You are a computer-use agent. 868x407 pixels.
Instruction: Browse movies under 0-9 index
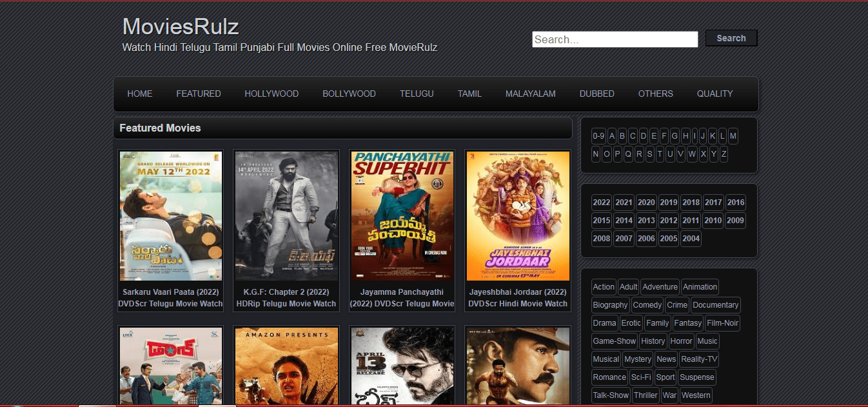598,136
